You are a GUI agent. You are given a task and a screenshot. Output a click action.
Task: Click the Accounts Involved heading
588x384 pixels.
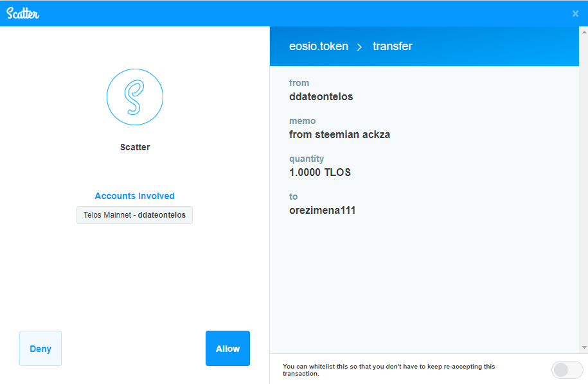tap(134, 196)
